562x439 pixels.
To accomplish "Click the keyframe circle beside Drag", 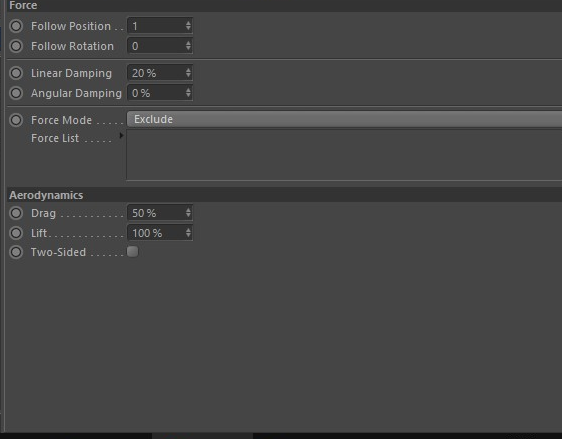I will tap(16, 213).
